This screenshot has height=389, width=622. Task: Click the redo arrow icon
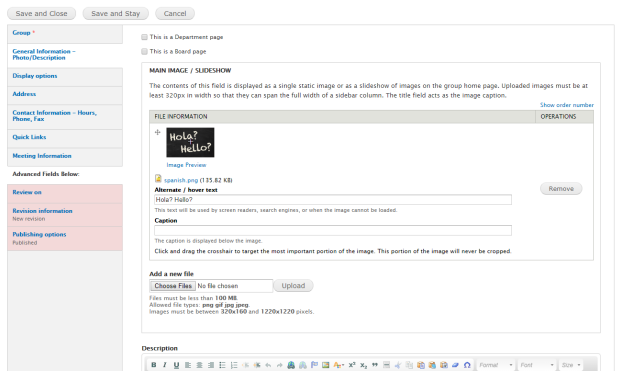(280, 365)
